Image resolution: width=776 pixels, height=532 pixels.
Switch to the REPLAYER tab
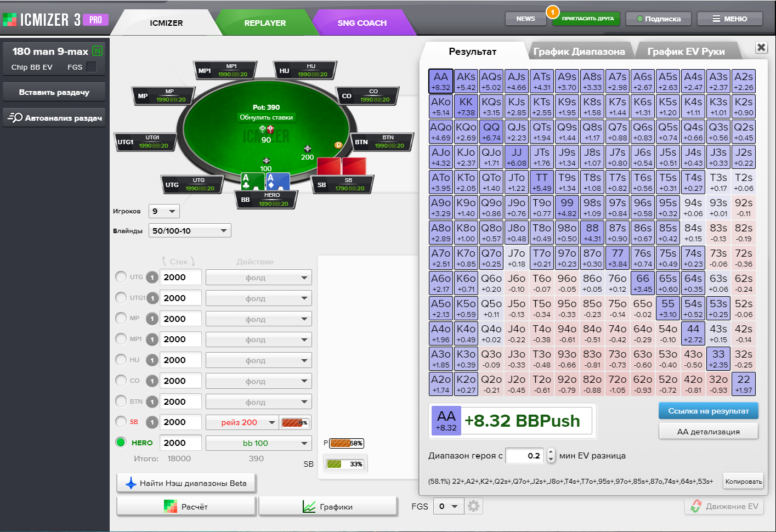[x=265, y=23]
